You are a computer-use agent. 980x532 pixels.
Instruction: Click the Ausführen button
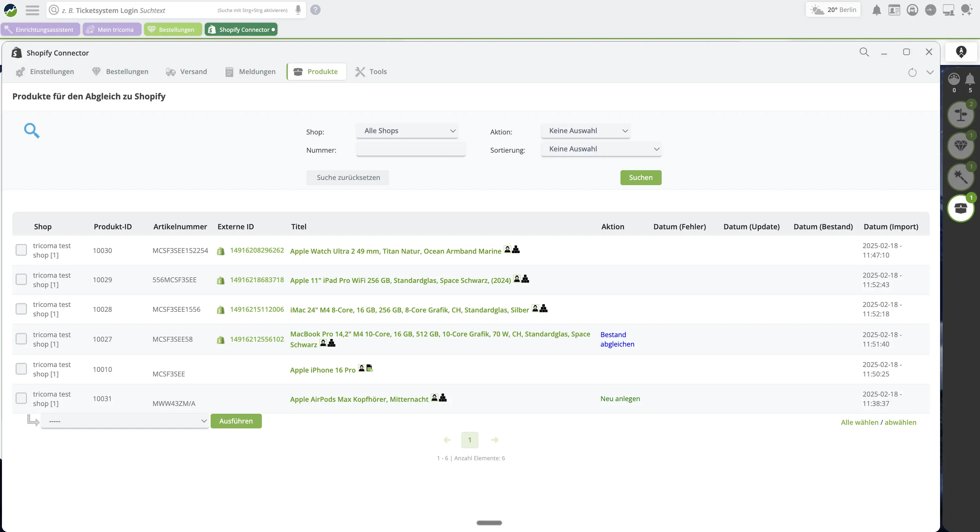point(236,421)
